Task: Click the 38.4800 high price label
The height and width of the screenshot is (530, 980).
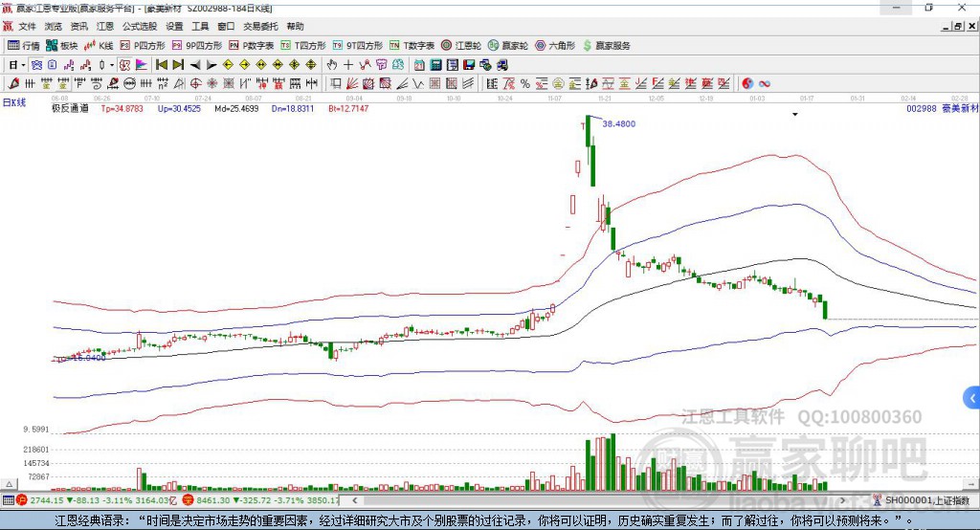Action: pos(619,123)
